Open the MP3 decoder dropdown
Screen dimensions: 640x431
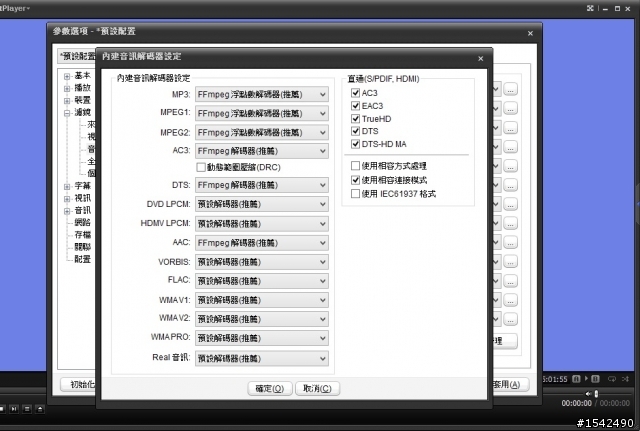[x=262, y=94]
